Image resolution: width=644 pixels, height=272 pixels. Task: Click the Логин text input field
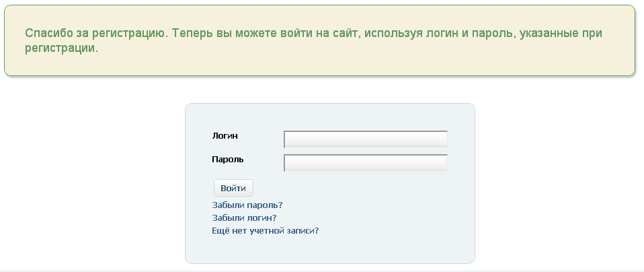(x=366, y=139)
